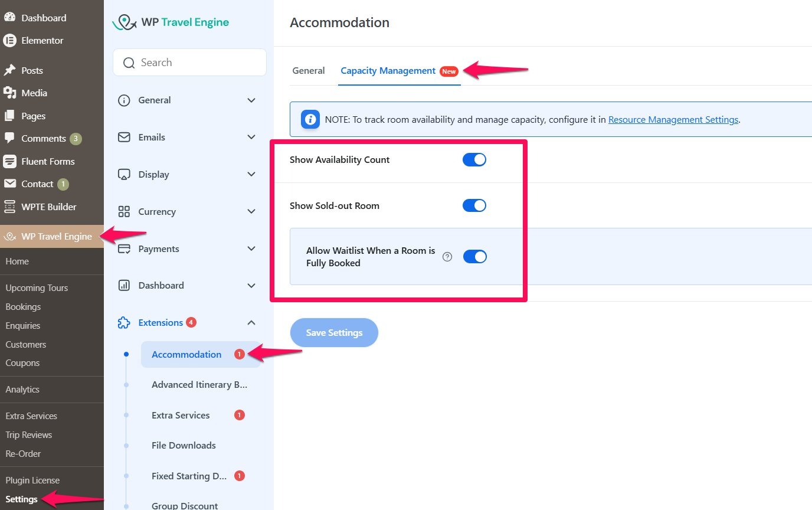Viewport: 812px width, 510px height.
Task: Click the Comments speech bubble icon
Action: point(9,138)
